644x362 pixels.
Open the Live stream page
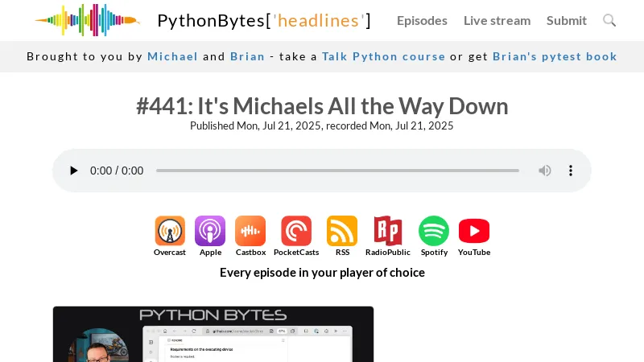pos(497,20)
